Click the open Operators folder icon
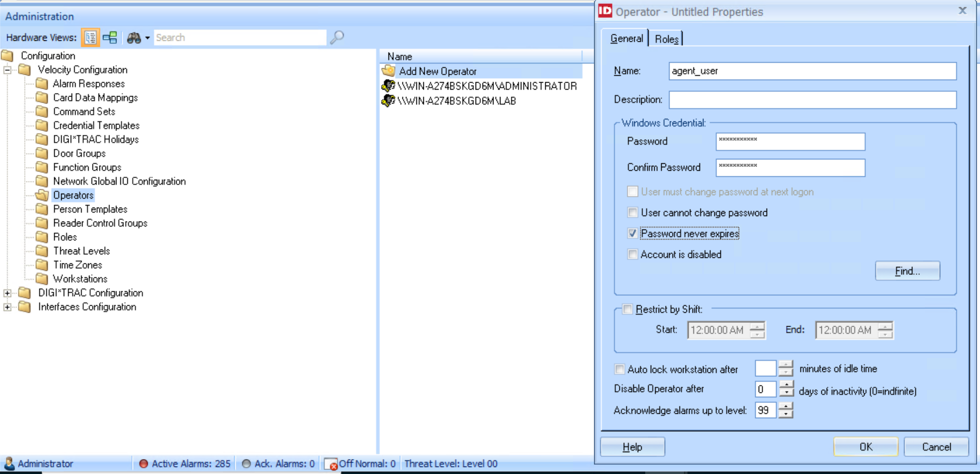The width and height of the screenshot is (980, 474). 42,195
